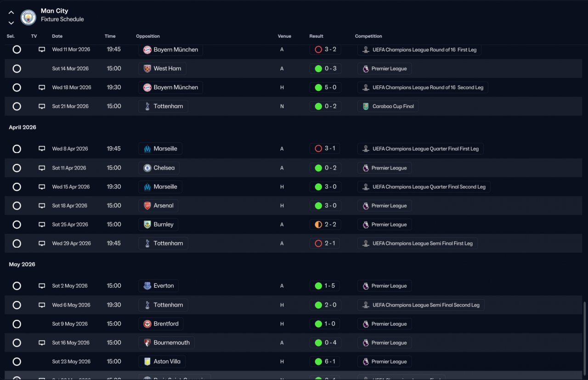Click the Man City club badge

click(x=28, y=17)
